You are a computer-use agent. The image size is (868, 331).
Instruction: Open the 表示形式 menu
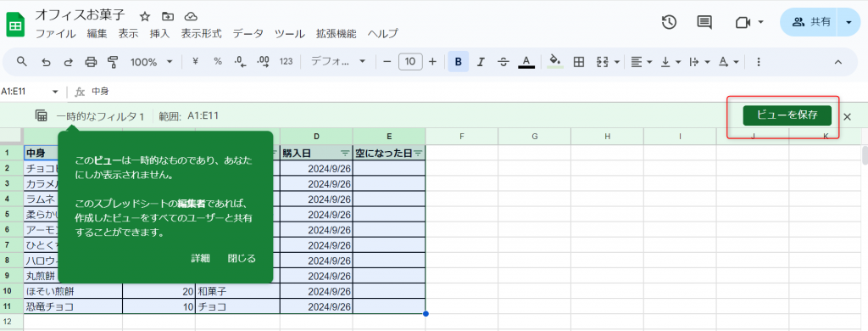[202, 33]
